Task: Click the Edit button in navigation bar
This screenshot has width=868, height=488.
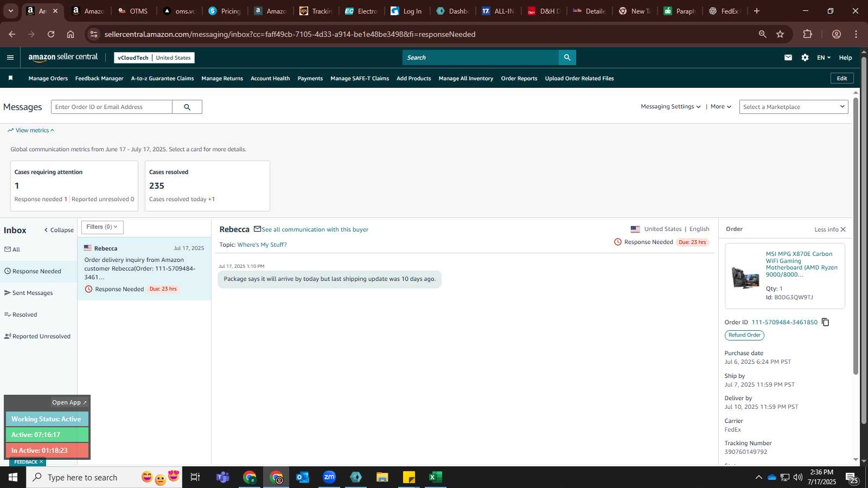Action: click(842, 78)
